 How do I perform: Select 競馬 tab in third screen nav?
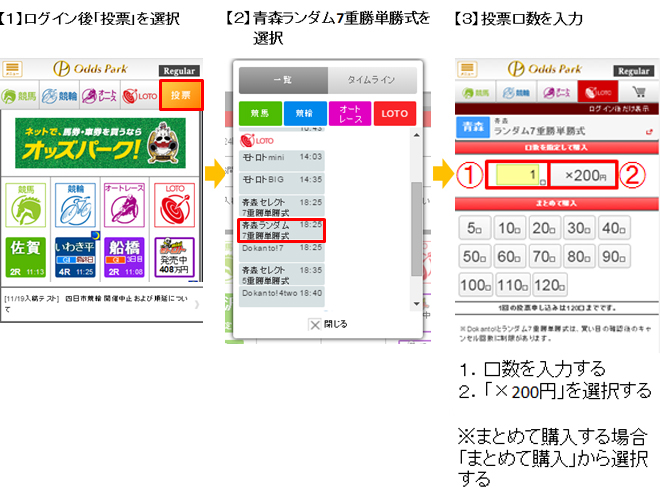coord(475,92)
